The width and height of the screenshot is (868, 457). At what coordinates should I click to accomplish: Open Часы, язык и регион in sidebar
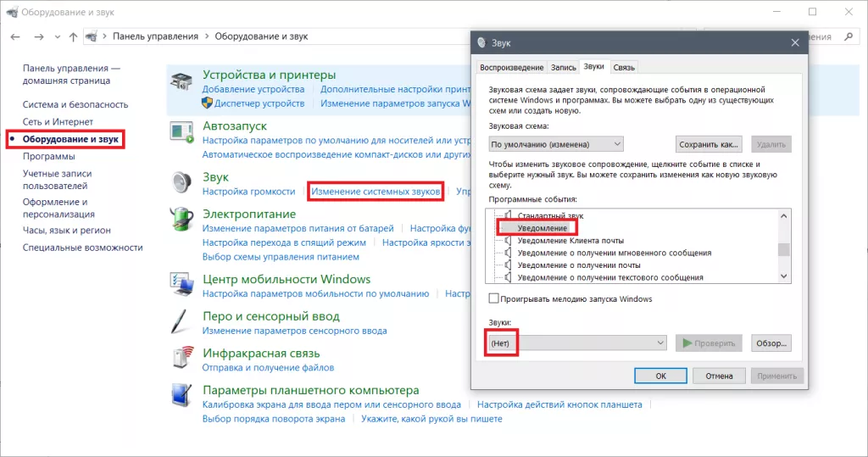click(x=66, y=230)
